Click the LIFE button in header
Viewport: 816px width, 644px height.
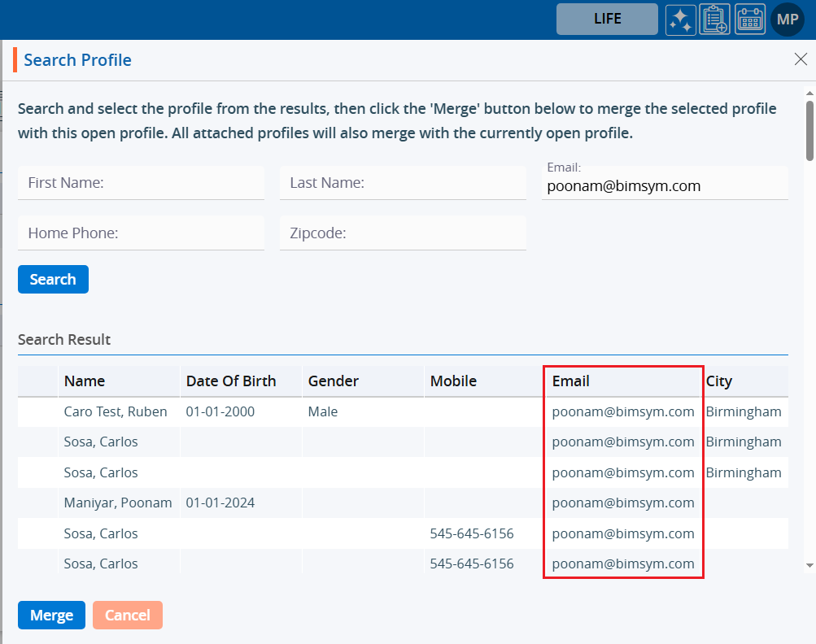607,20
